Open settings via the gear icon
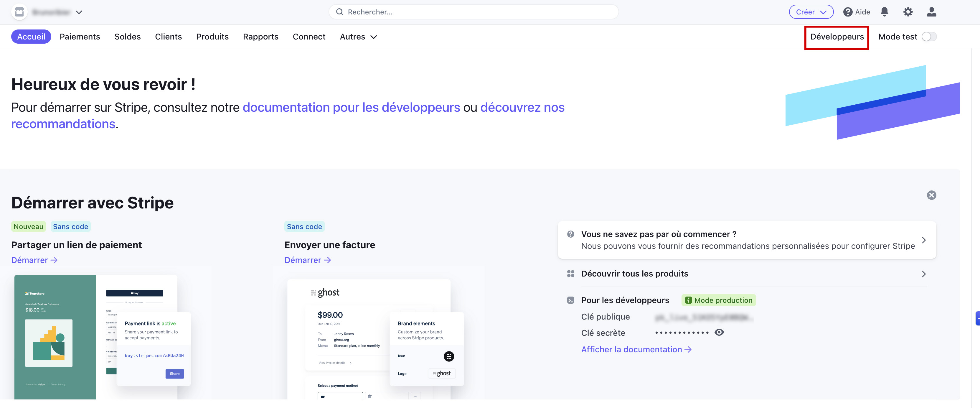 point(908,12)
